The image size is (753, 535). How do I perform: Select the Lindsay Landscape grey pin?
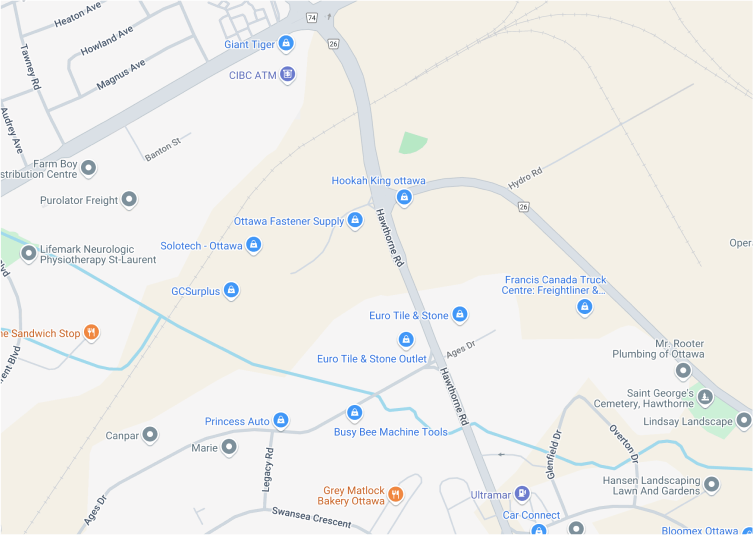click(x=744, y=421)
